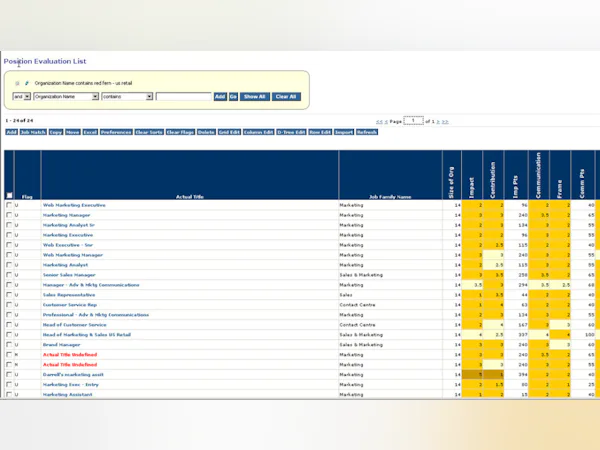Click the Impact column header
Viewport: 600px width, 450px height.
click(x=471, y=188)
